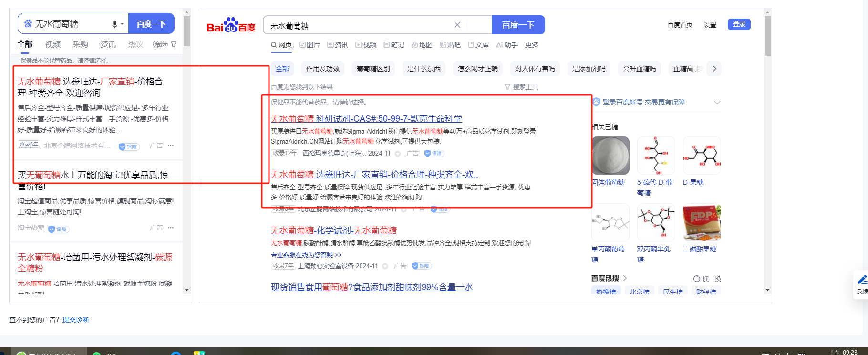The image size is (868, 355).
Task: Click the Baidu logo on desktop results
Action: [231, 25]
